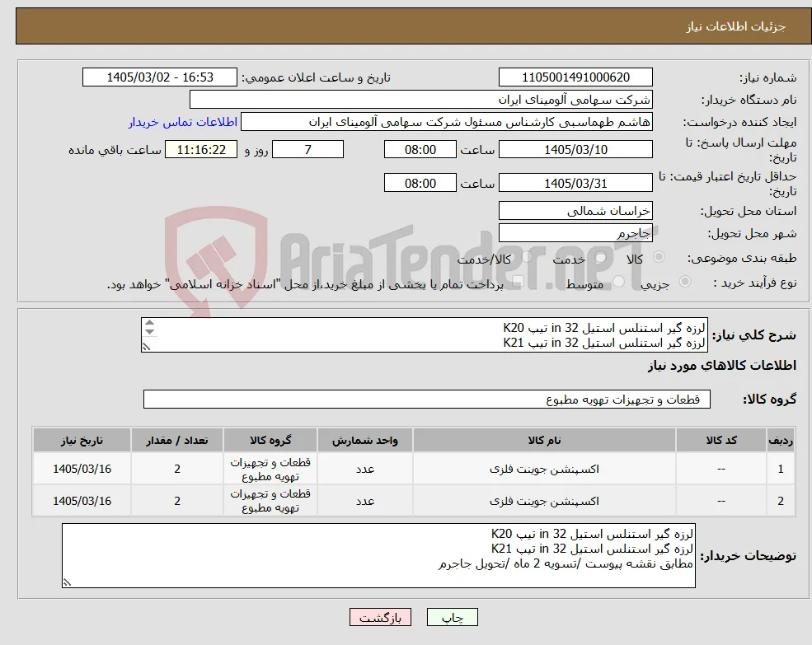Click the date 1405/03/16 in row 2
Viewport: 812px width, 645px height.
pyautogui.click(x=82, y=501)
